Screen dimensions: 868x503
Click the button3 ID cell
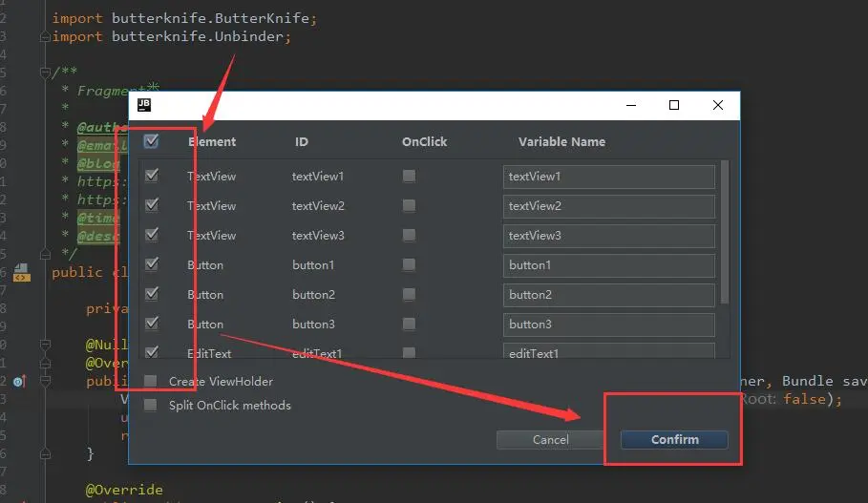coord(313,325)
